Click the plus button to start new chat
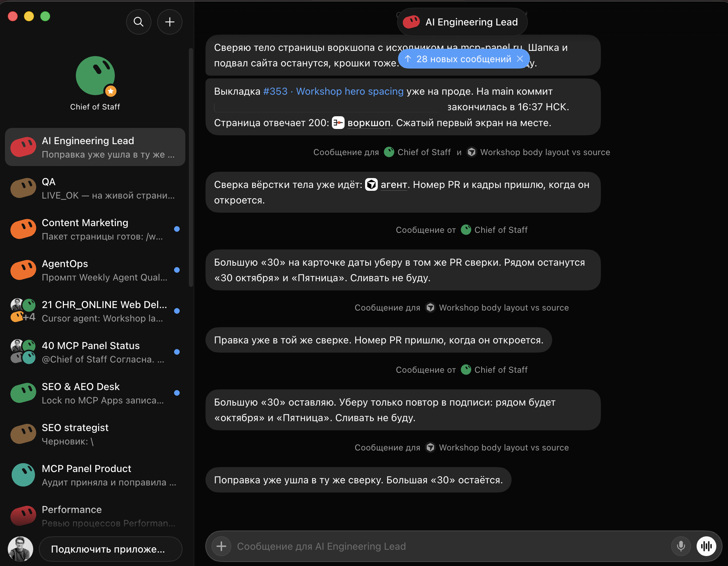 tap(170, 22)
